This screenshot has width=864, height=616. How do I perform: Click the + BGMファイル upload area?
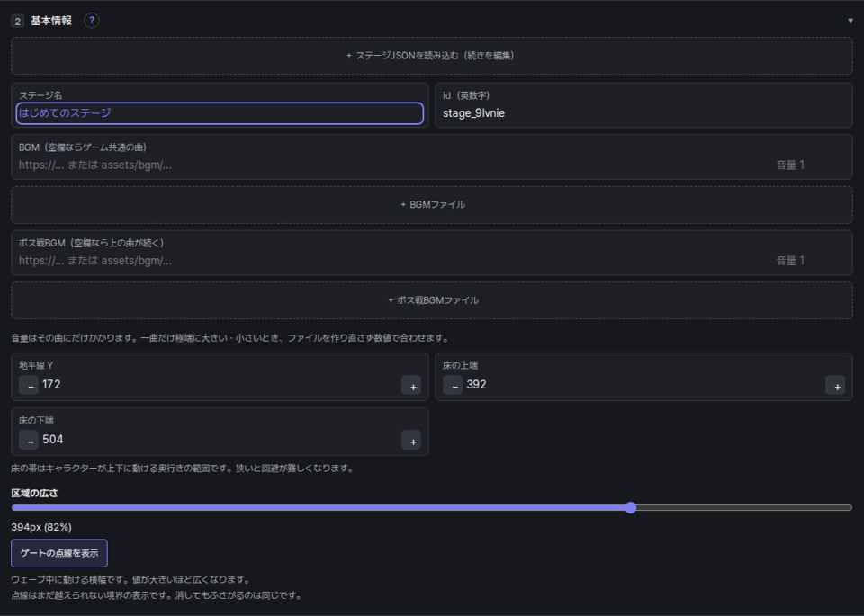point(432,205)
